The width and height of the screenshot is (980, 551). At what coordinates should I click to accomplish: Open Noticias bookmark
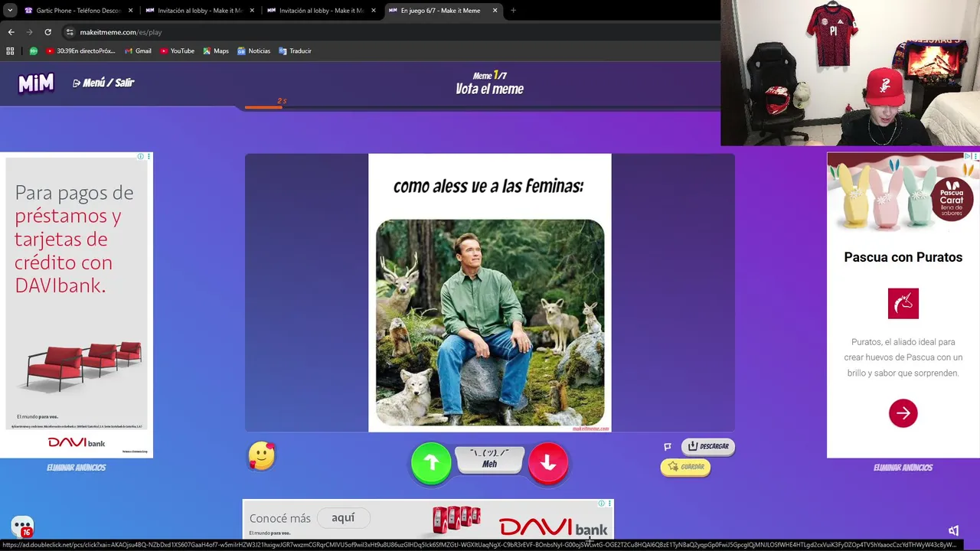coord(253,51)
